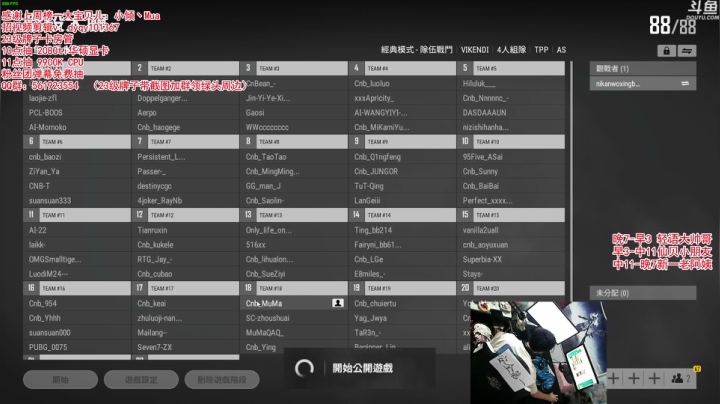This screenshot has width=720, height=404.
Task: Select the TEAM #17 header
Action: click(186, 288)
